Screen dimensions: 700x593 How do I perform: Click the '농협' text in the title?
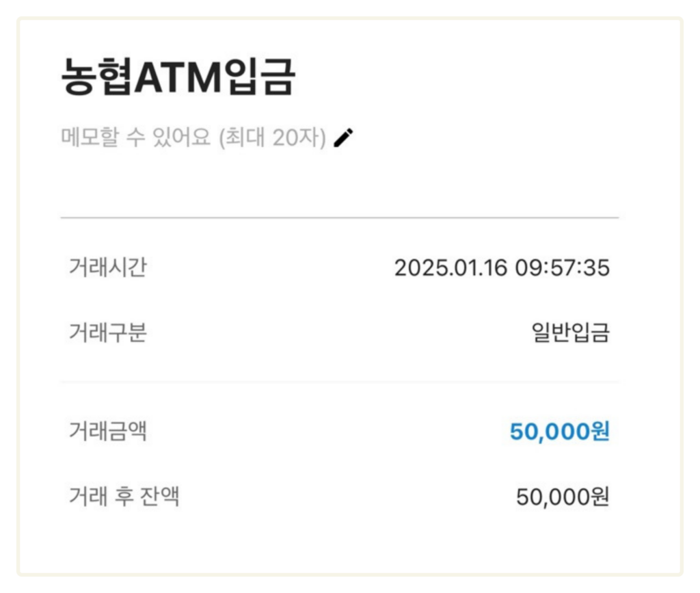[x=97, y=77]
